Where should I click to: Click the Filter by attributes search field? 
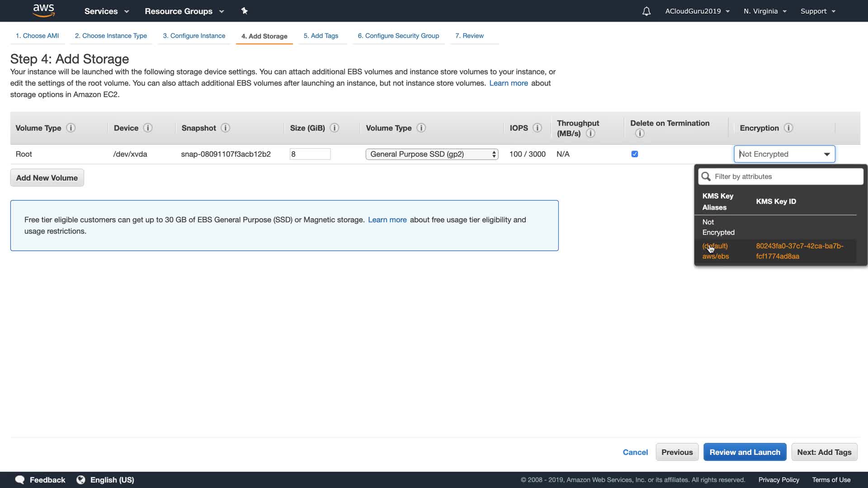pyautogui.click(x=787, y=177)
